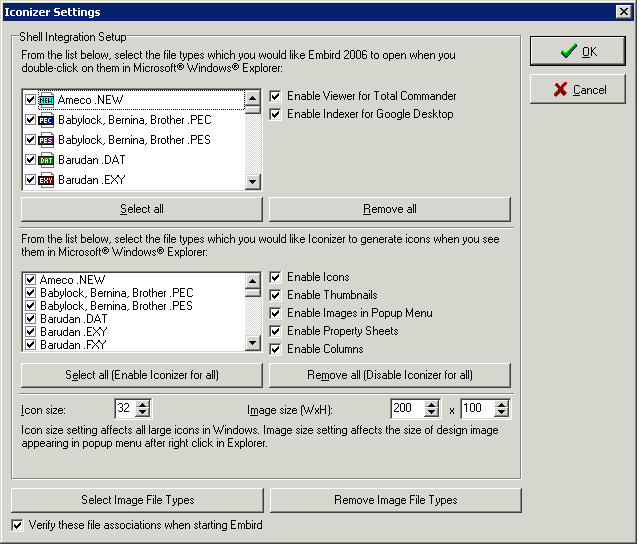This screenshot has width=640, height=544.
Task: Decrease the Image height spinner value
Action: coord(502,413)
